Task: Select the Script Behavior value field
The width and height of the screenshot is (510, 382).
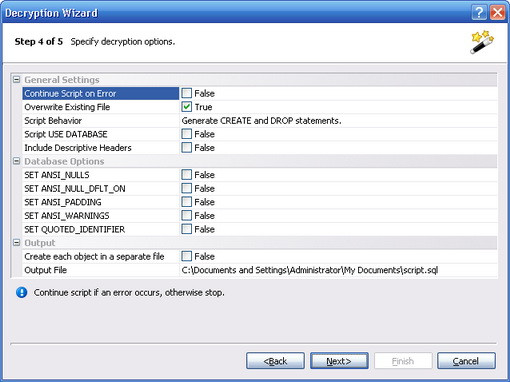Action: pos(338,121)
